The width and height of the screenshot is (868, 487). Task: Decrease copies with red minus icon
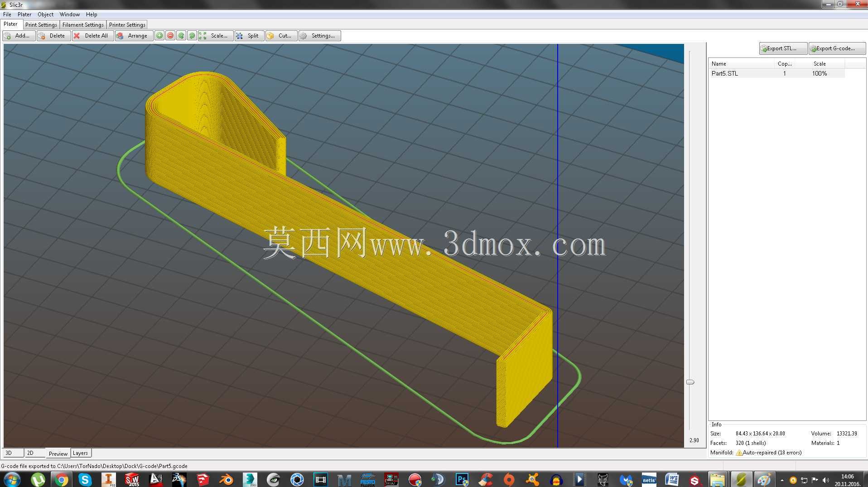[170, 36]
